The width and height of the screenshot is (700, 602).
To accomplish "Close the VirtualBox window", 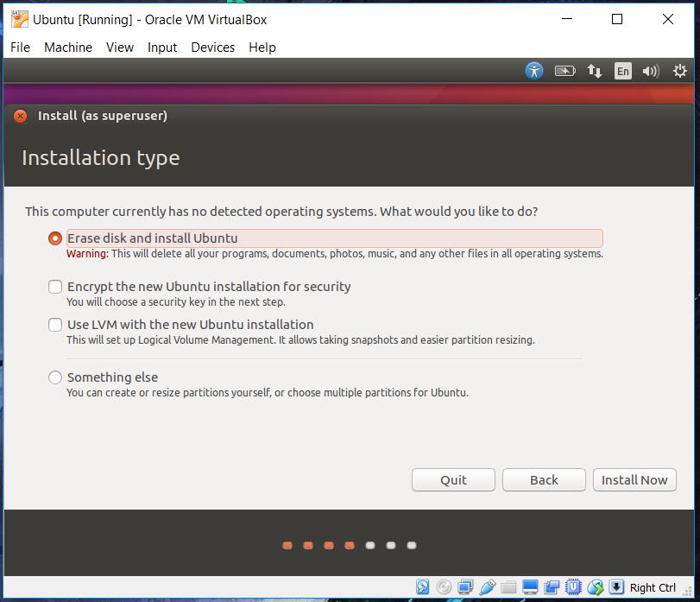I will point(668,19).
